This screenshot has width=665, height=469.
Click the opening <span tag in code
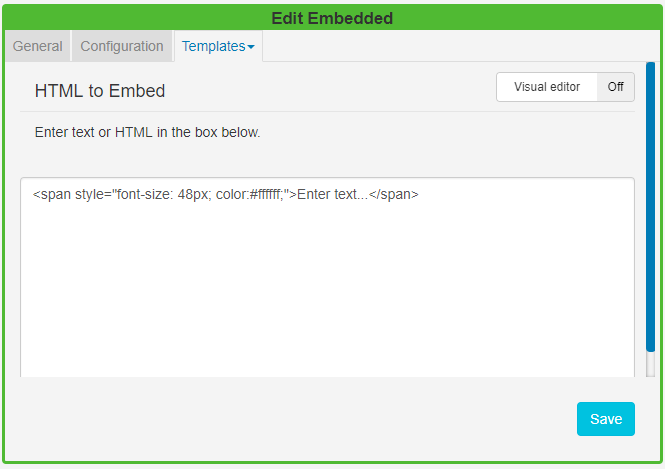52,195
